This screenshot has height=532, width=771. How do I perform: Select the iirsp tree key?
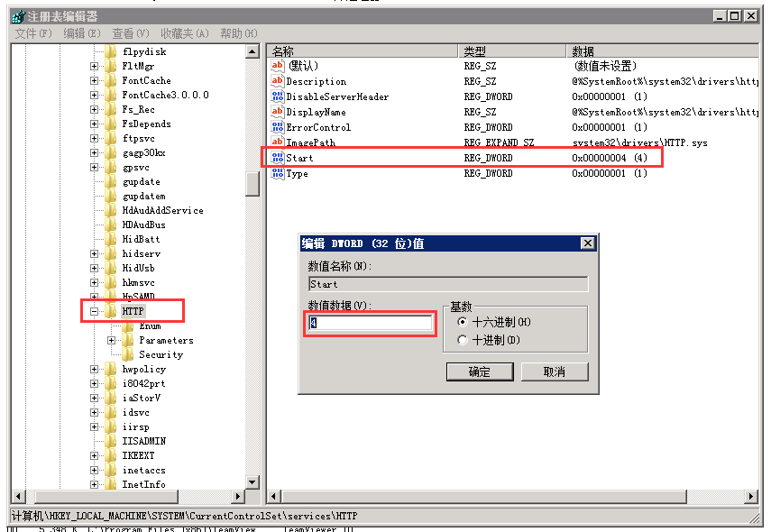(135, 427)
